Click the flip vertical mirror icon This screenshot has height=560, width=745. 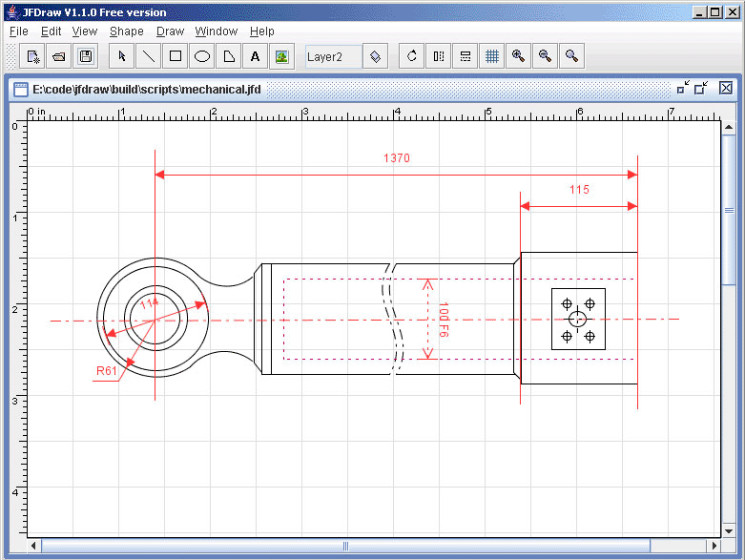coord(466,56)
